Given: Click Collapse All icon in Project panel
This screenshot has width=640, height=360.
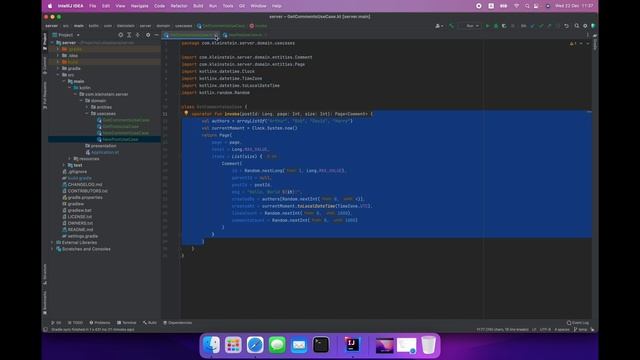Looking at the screenshot, I should tap(138, 35).
